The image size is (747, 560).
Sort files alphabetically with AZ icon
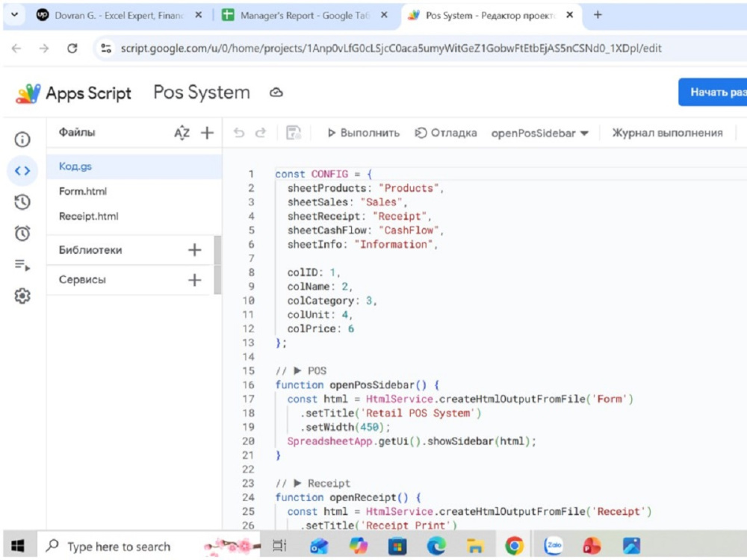pos(182,133)
